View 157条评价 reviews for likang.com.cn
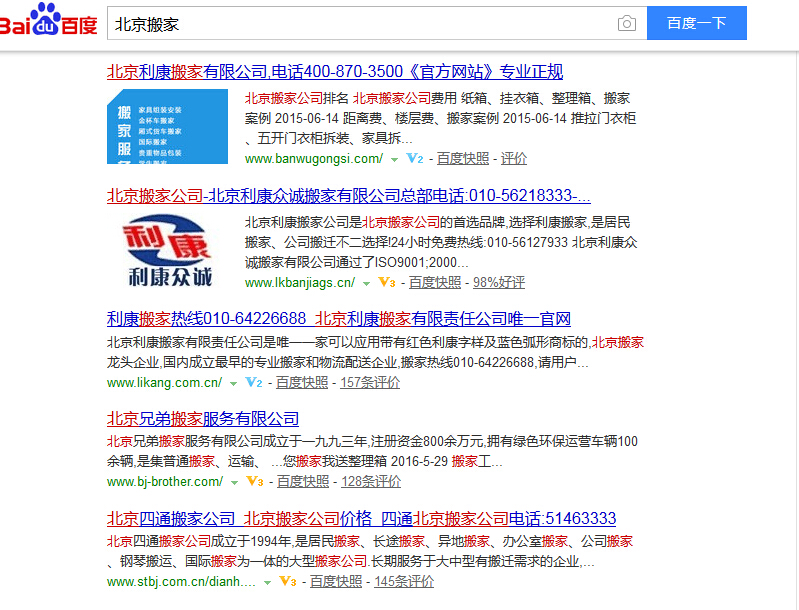This screenshot has width=799, height=610. [370, 382]
